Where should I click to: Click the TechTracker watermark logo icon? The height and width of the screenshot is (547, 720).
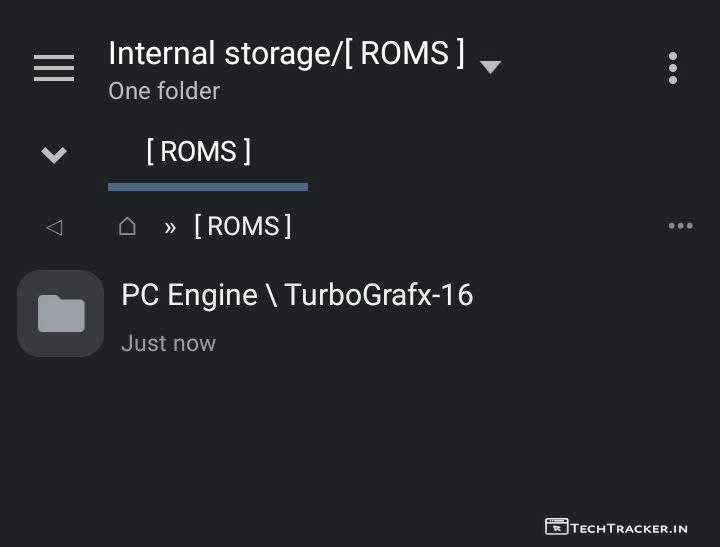556,526
